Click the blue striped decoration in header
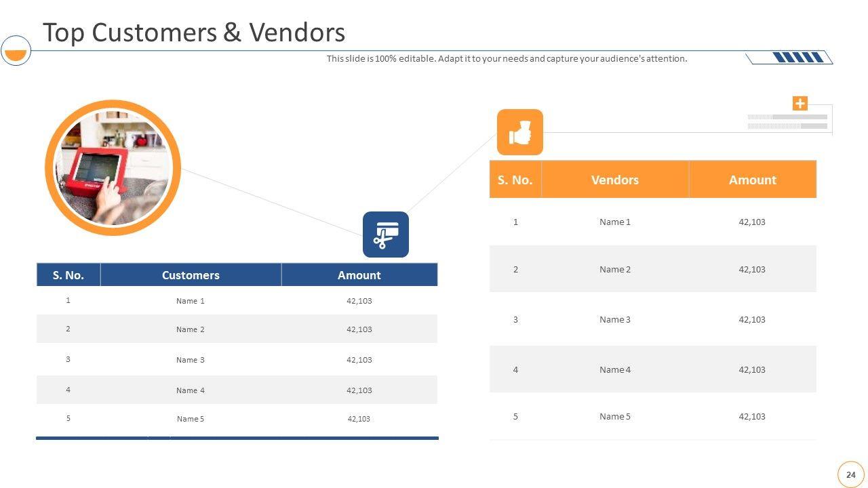The image size is (868, 488). (798, 58)
